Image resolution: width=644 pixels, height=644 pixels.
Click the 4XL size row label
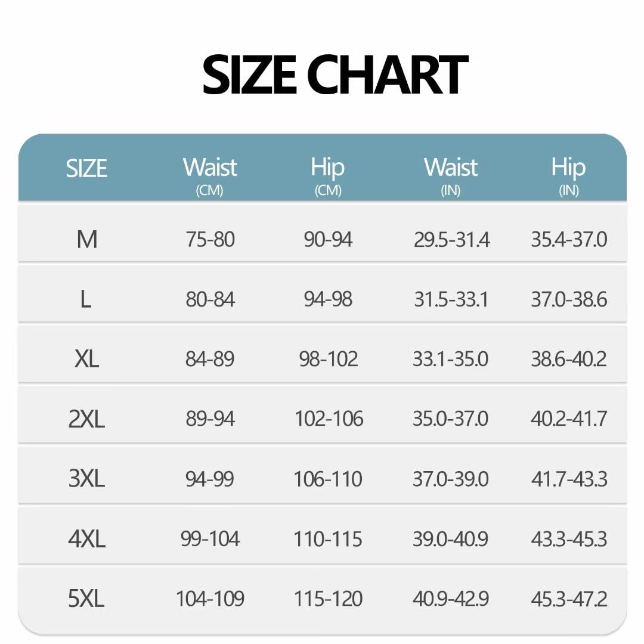coord(86,539)
